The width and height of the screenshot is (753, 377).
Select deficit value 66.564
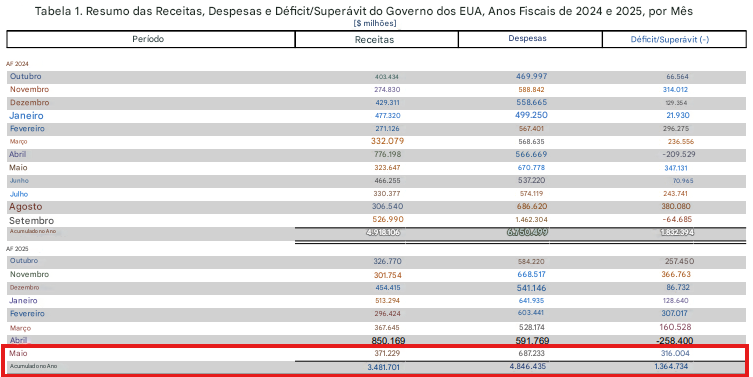pos(677,77)
